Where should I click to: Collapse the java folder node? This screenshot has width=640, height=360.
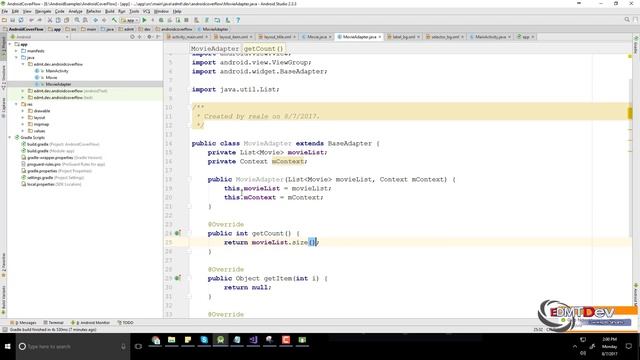[17, 58]
